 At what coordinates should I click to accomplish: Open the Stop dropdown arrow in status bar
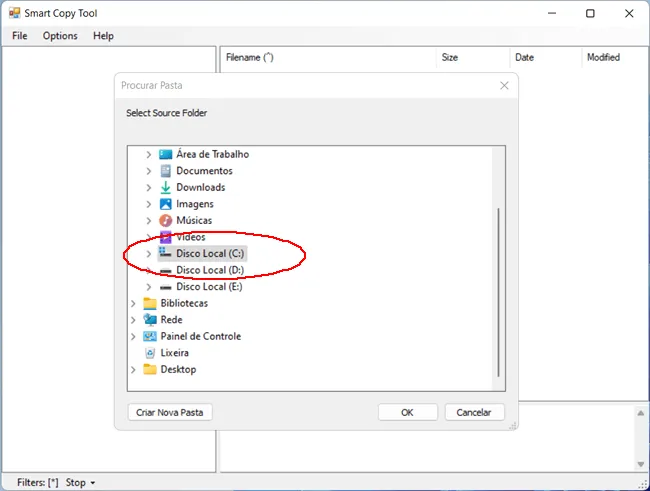click(92, 483)
